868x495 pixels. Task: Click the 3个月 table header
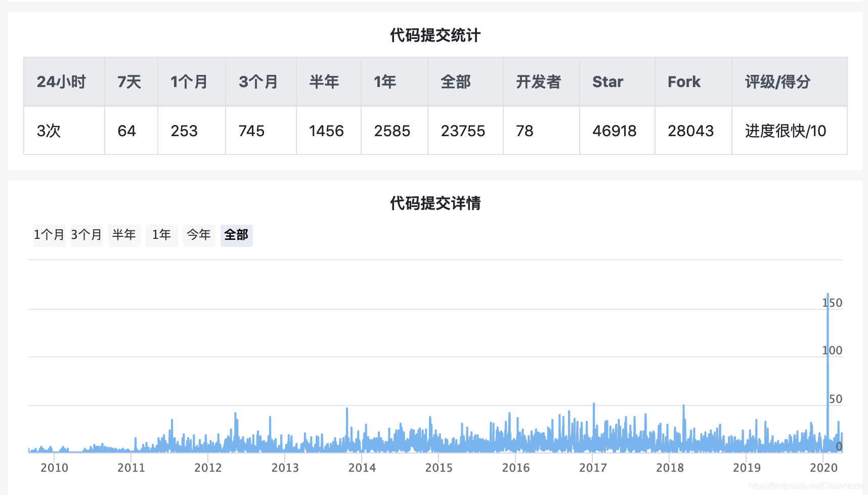click(x=261, y=81)
